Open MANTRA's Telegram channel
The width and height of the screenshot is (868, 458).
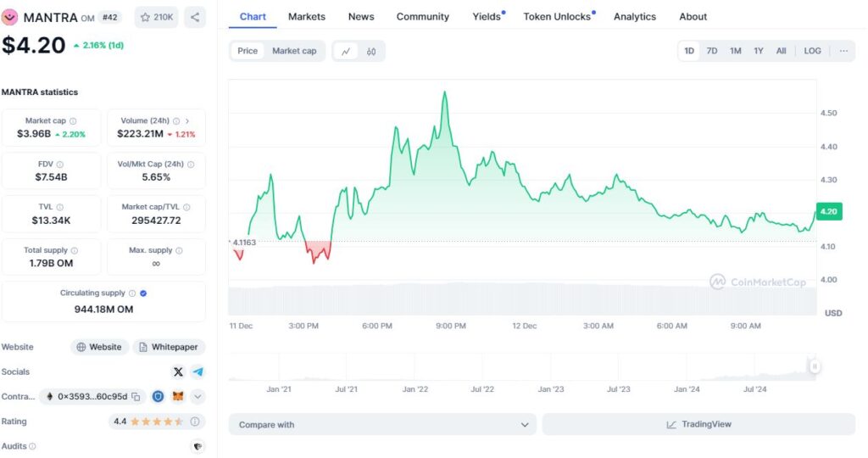coord(198,372)
